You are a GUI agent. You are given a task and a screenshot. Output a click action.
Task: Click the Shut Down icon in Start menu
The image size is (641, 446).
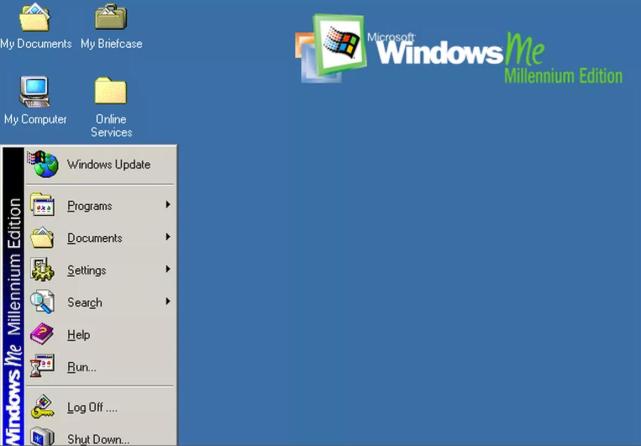point(42,436)
